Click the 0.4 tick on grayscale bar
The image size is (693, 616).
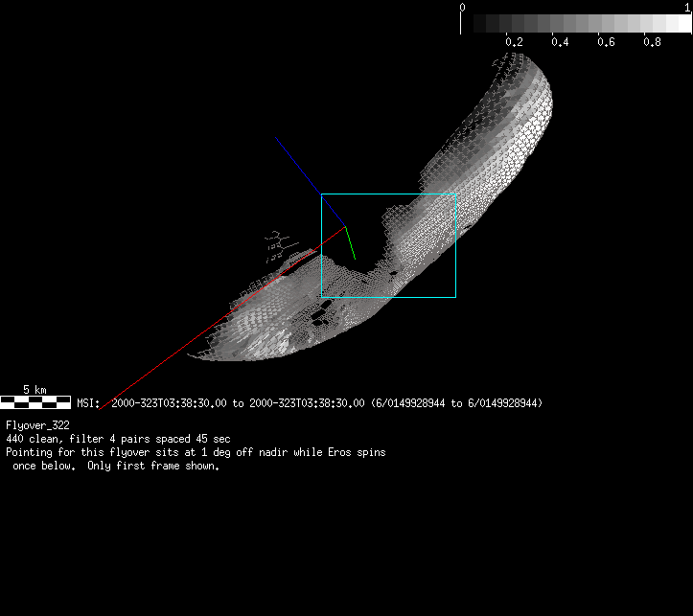coord(560,34)
